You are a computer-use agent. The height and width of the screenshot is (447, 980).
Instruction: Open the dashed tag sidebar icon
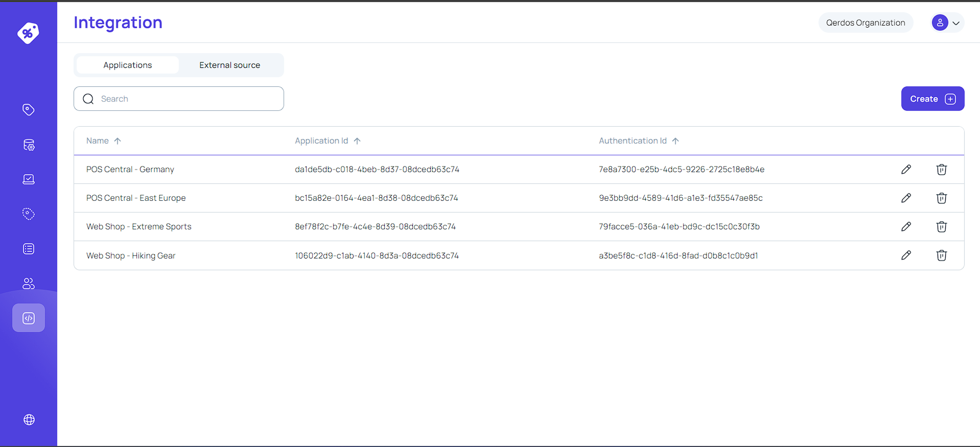pos(29,214)
